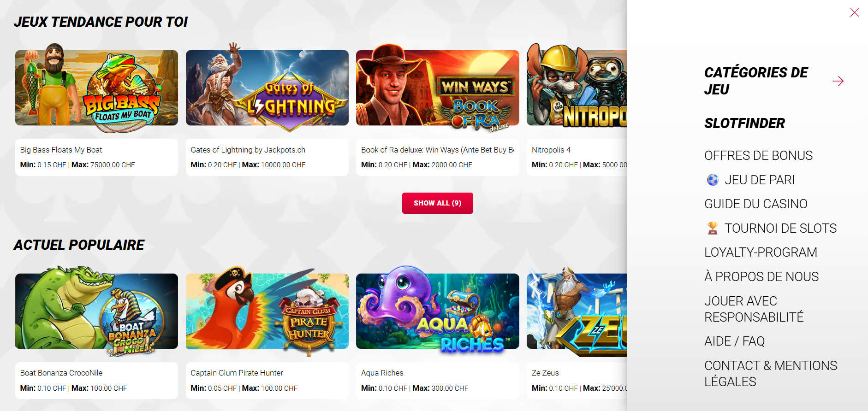Click the Show All (9) button
The width and height of the screenshot is (868, 411).
coord(437,203)
